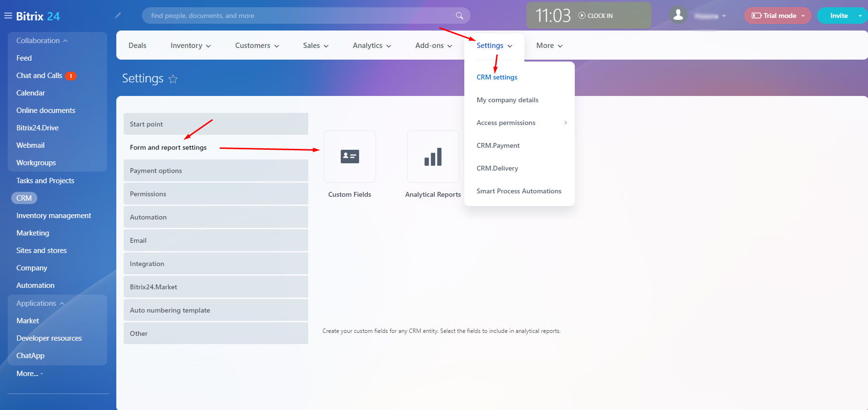The width and height of the screenshot is (868, 410).
Task: Click the user avatar profile icon
Action: pyautogui.click(x=679, y=16)
